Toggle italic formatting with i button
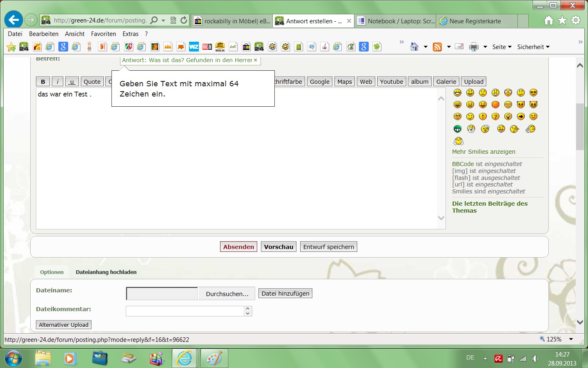 [58, 82]
